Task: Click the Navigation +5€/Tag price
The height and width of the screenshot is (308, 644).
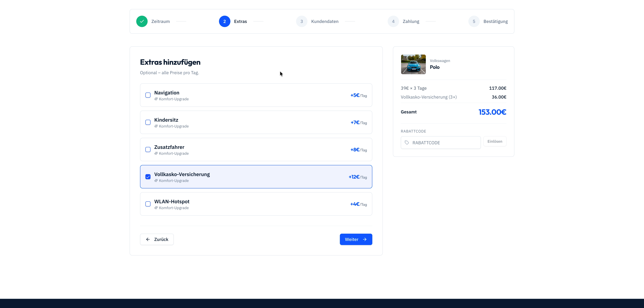Action: (x=359, y=95)
